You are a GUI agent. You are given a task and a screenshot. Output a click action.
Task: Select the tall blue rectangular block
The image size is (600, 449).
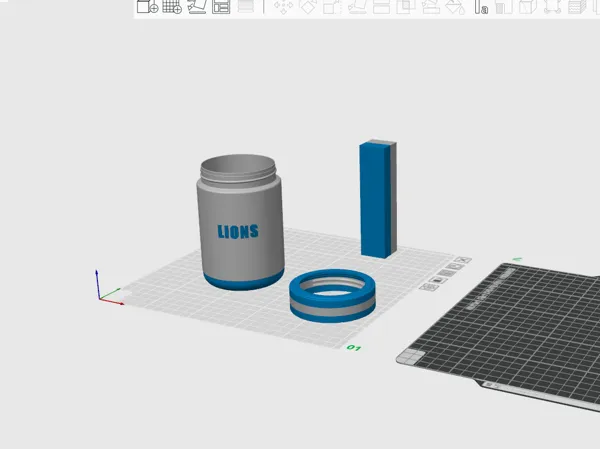point(377,199)
